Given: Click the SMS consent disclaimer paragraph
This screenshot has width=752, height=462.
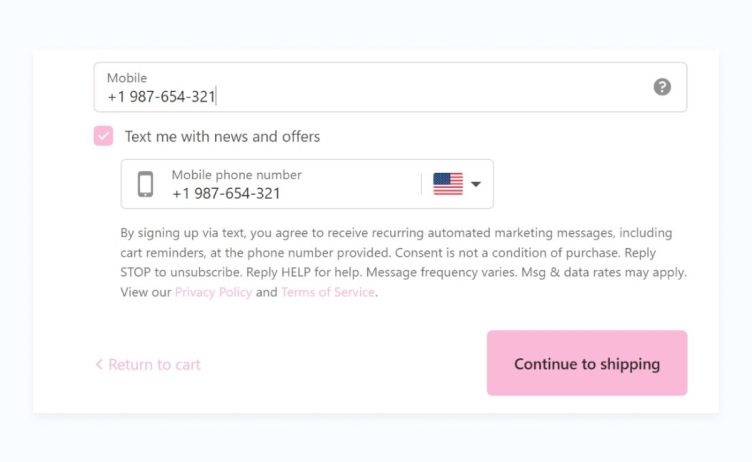Looking at the screenshot, I should [x=403, y=262].
